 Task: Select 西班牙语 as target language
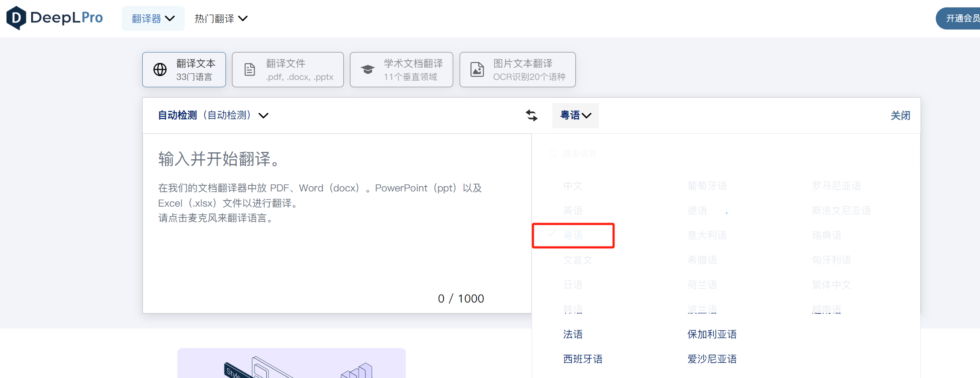[x=583, y=359]
